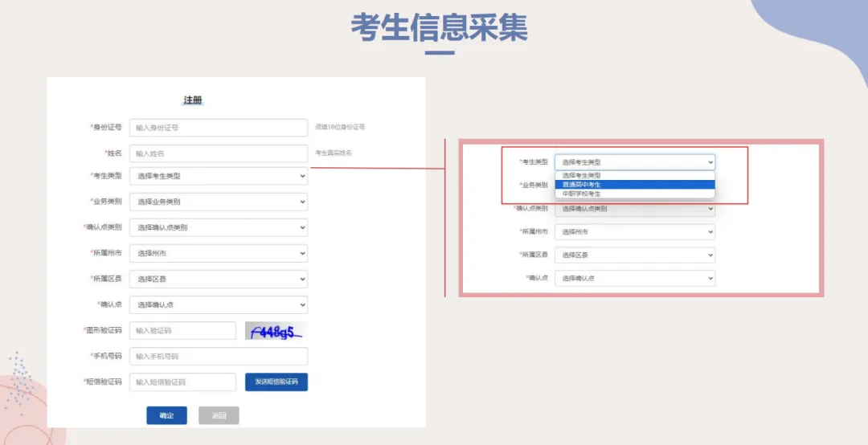Viewport: 868px width, 445px height.
Task: Click the 注册 form heading
Action: [193, 100]
